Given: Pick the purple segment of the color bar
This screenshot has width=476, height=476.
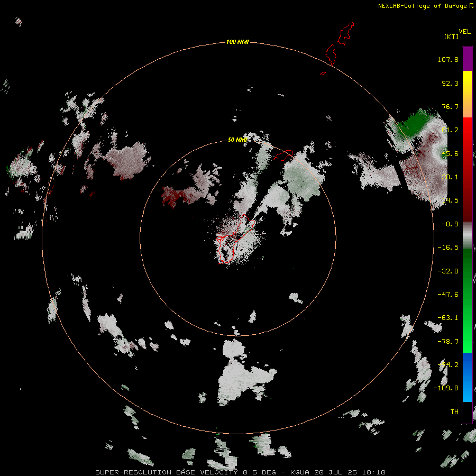Looking at the screenshot, I should pos(467,59).
